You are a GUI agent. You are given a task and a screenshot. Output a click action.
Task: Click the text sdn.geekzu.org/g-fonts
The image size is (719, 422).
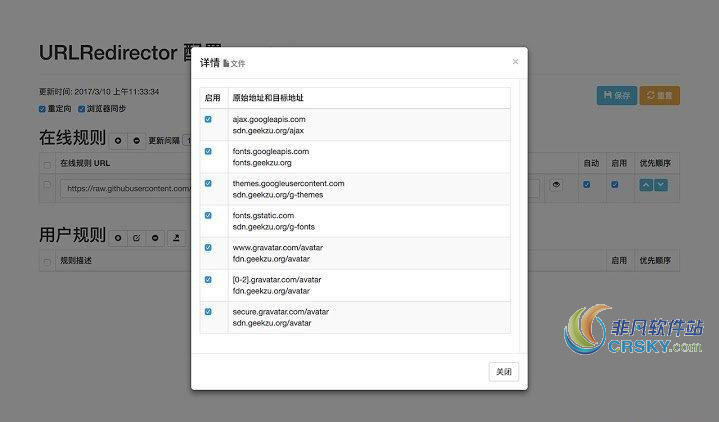(274, 227)
